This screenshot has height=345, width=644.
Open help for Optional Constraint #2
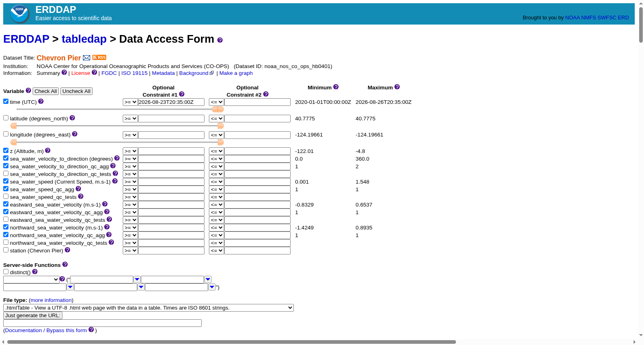pyautogui.click(x=266, y=94)
